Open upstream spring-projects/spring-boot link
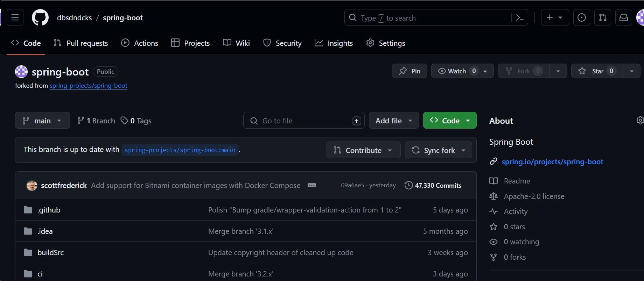Screen dimensions: 644x281 [89, 86]
